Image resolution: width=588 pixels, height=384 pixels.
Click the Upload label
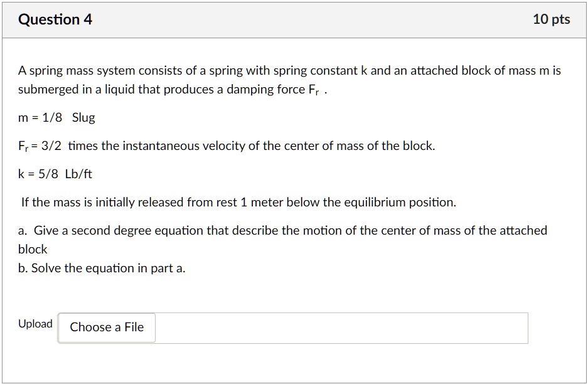(x=35, y=323)
